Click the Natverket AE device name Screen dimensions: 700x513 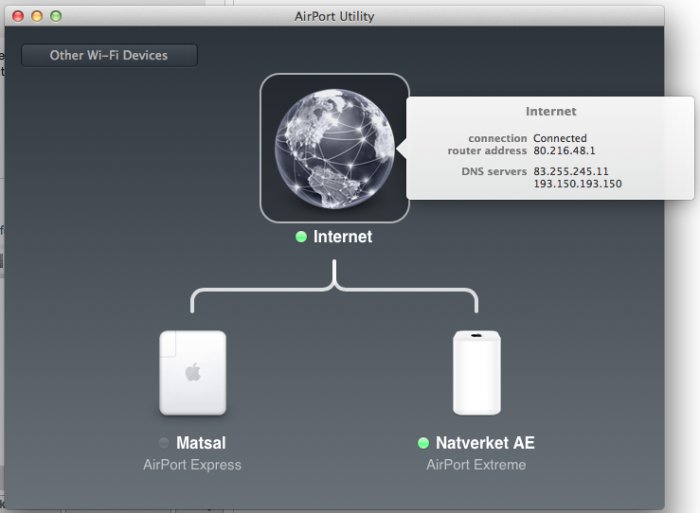click(x=485, y=443)
